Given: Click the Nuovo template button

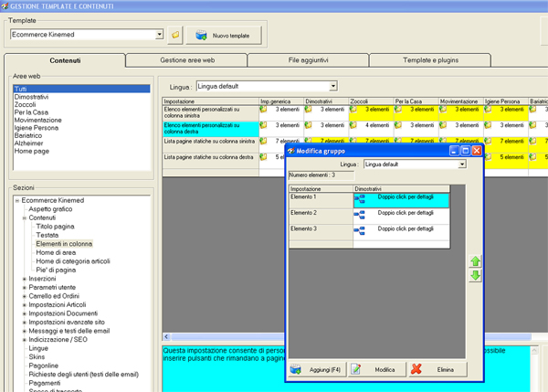Looking at the screenshot, I should tap(224, 36).
